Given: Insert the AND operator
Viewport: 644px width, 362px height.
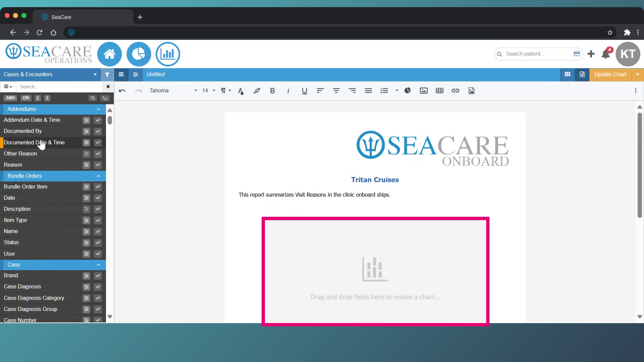Looking at the screenshot, I should [10, 98].
